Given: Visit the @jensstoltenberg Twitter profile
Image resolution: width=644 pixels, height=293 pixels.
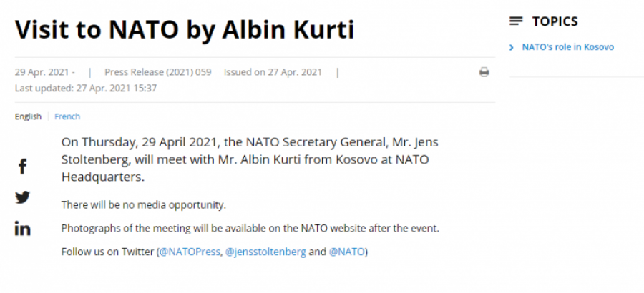Looking at the screenshot, I should (265, 252).
